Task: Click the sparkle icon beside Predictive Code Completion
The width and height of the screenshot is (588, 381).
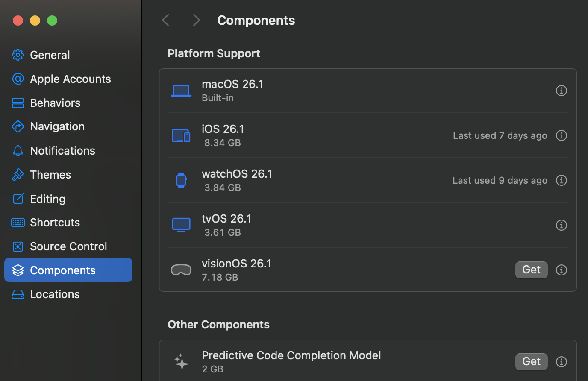Action: click(x=181, y=361)
